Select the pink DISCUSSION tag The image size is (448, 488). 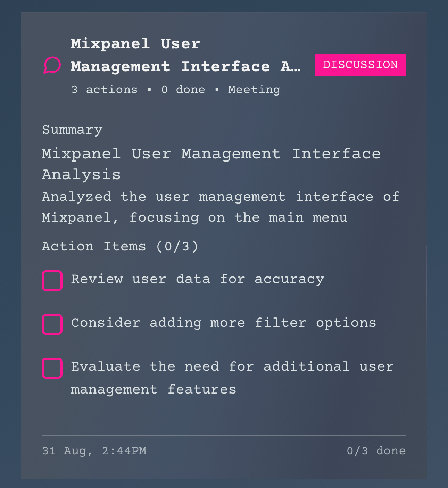click(360, 65)
